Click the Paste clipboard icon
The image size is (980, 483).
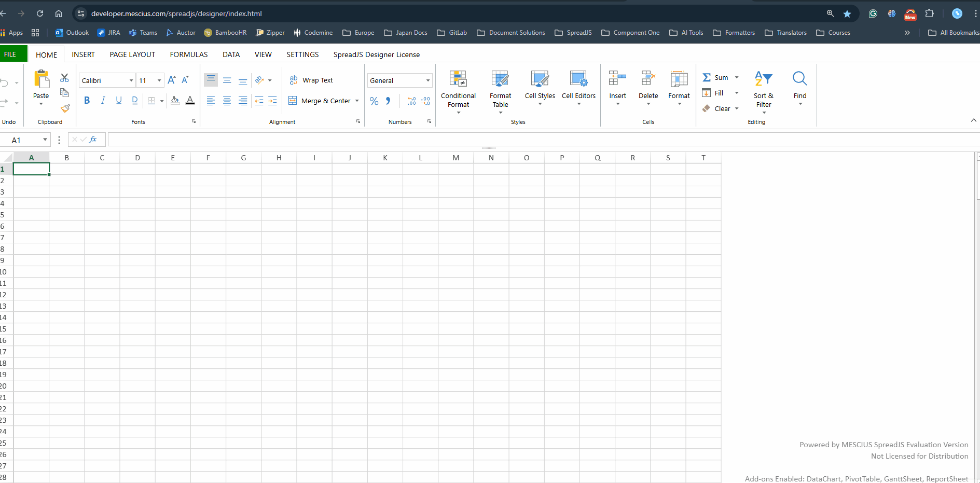coord(41,79)
